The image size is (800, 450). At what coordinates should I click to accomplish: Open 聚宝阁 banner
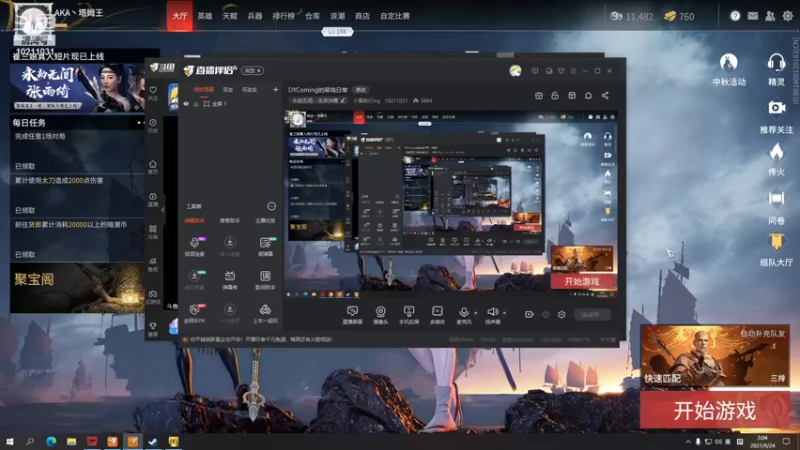click(77, 288)
